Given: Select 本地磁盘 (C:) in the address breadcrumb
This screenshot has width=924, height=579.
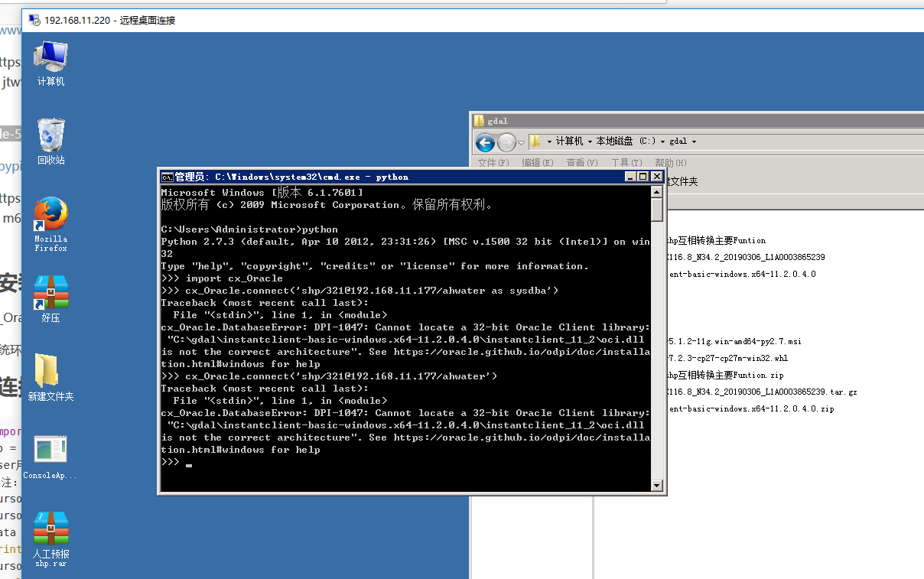Looking at the screenshot, I should (x=626, y=141).
